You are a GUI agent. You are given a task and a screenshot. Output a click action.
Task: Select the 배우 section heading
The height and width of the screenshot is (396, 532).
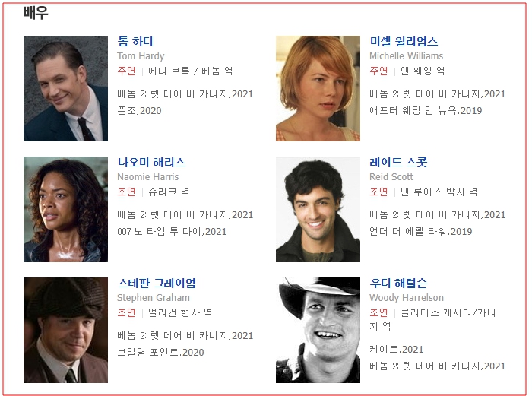(36, 13)
